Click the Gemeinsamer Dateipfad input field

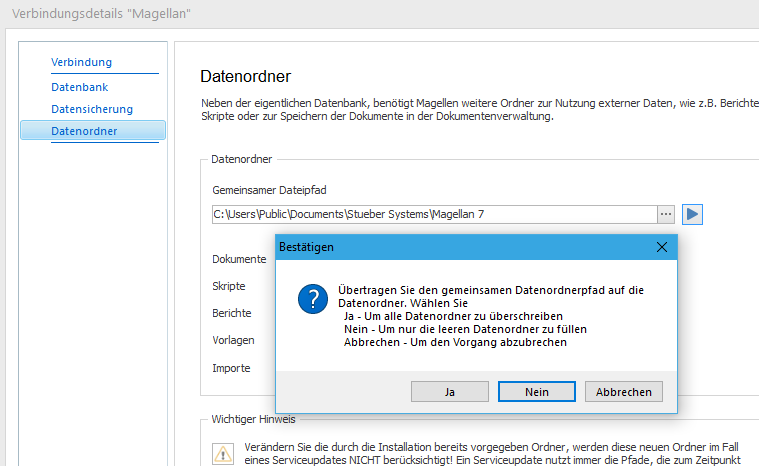coord(434,214)
